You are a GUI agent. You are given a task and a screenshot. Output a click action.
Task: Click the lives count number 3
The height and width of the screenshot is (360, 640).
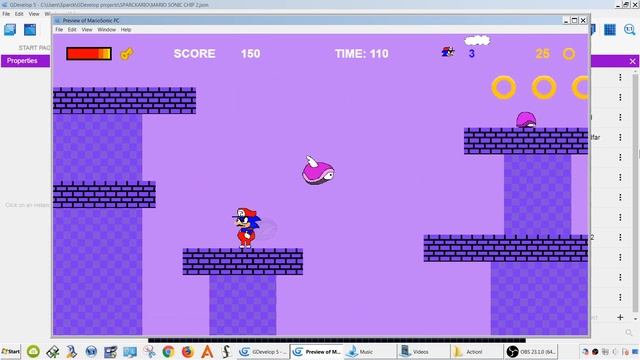click(x=471, y=53)
